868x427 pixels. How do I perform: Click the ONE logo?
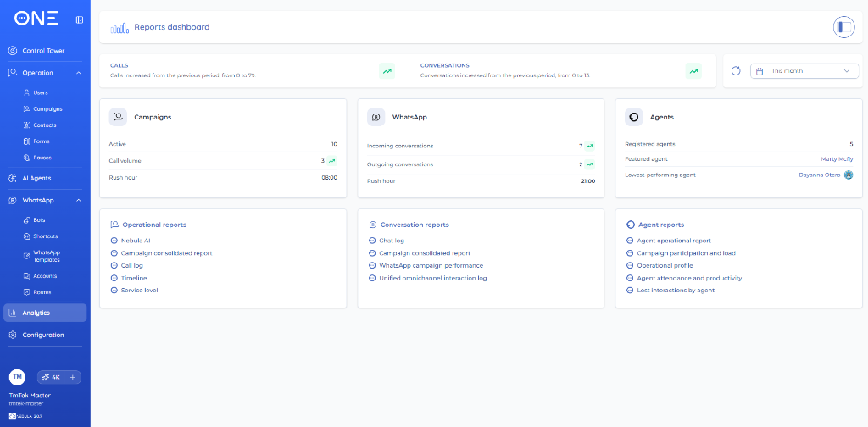click(x=36, y=19)
